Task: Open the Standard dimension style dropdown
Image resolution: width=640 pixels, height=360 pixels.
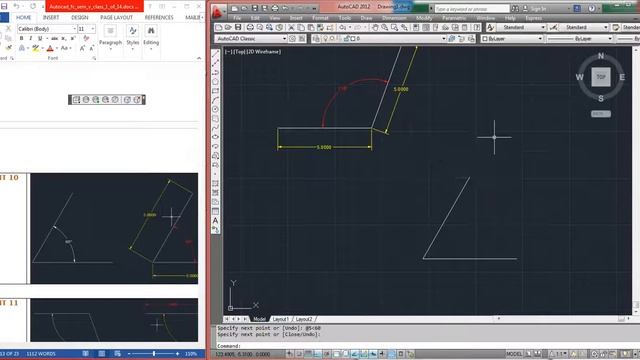Action: (x=606, y=27)
